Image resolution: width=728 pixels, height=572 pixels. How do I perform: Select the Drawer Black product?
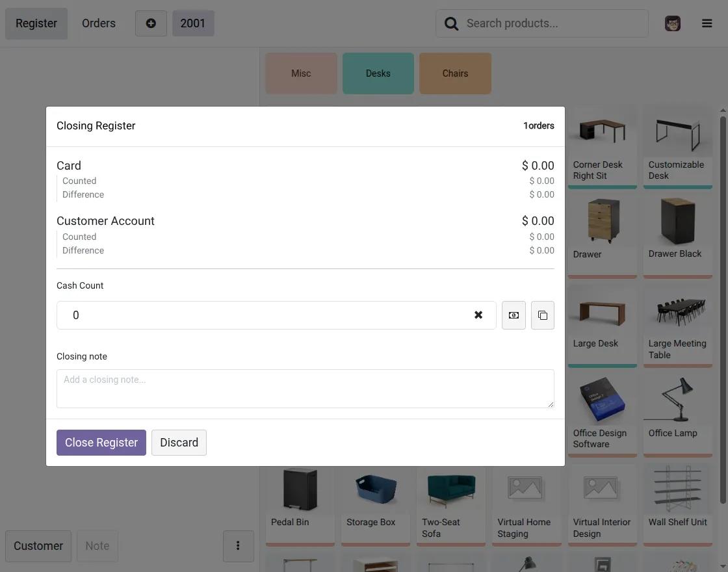click(677, 237)
